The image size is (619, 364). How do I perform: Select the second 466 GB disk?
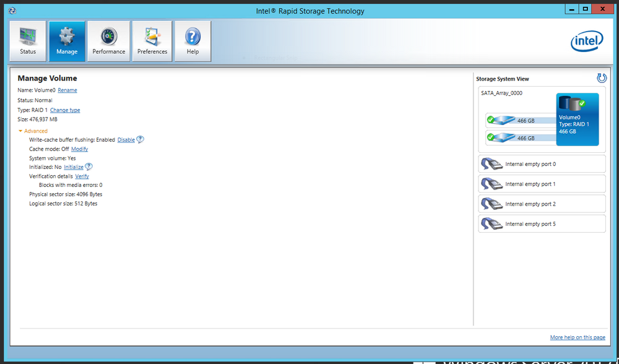tap(521, 138)
